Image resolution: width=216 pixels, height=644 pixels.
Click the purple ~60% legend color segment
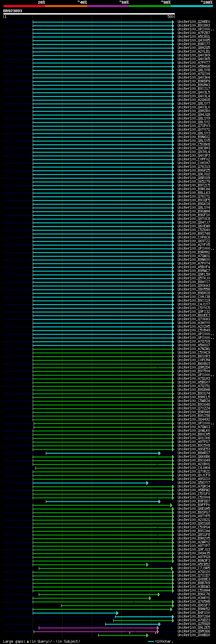108,6
